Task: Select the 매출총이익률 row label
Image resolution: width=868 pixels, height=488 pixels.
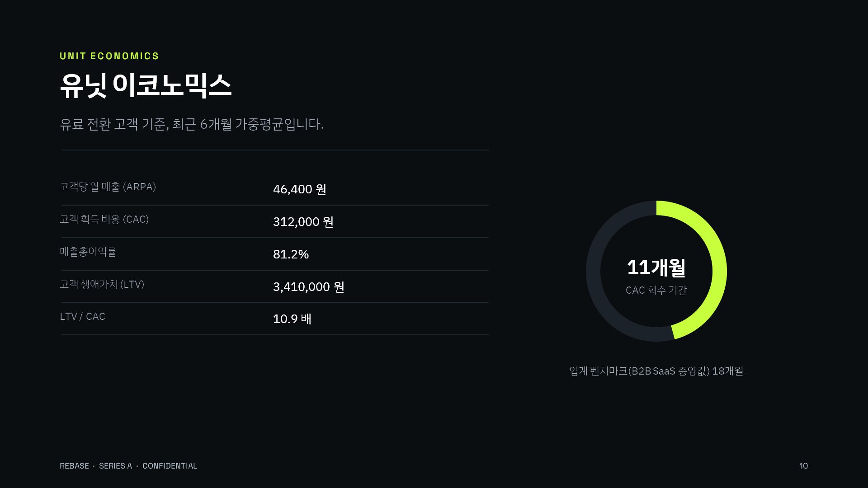Action: coord(88,252)
